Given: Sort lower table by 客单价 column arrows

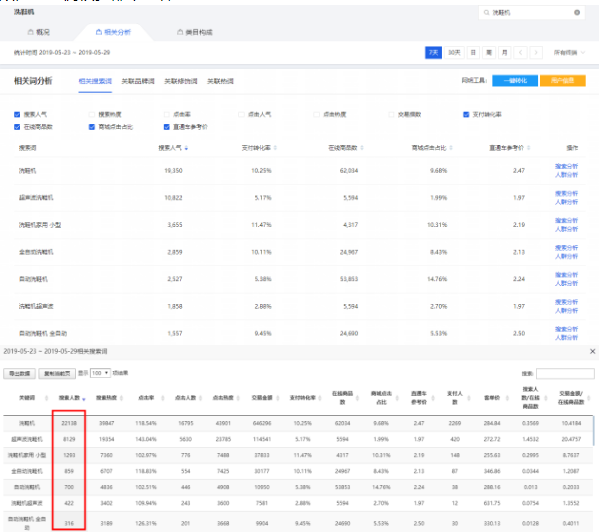Looking at the screenshot, I should point(507,398).
